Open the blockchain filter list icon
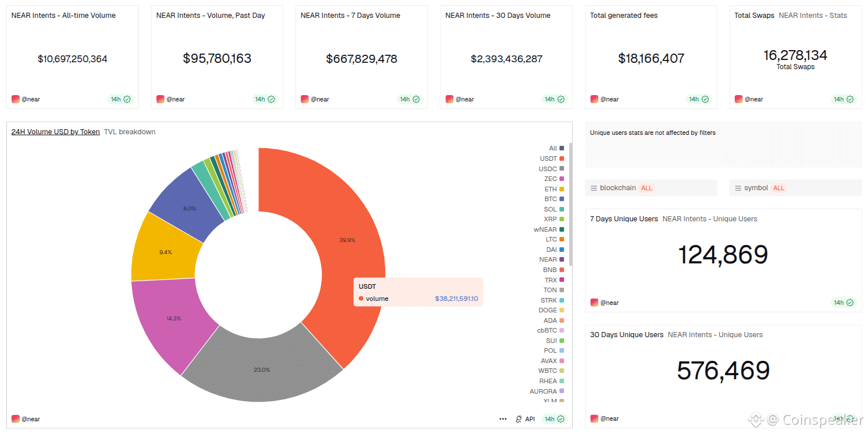 593,188
